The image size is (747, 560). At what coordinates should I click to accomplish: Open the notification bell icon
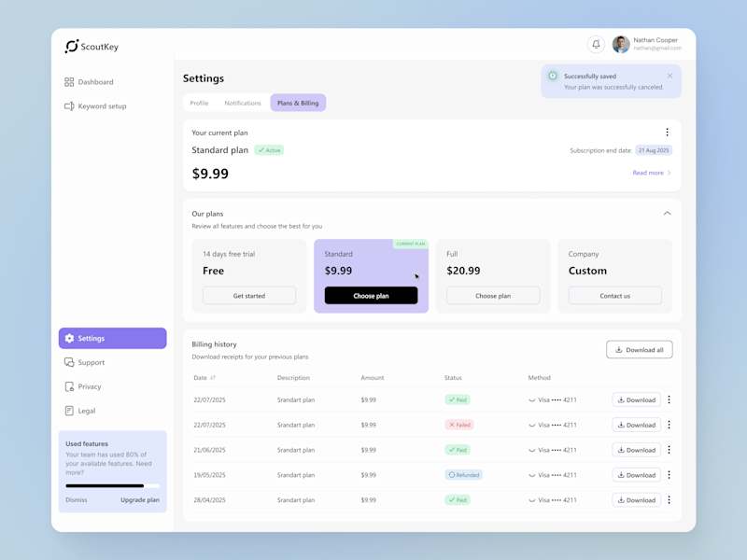click(596, 44)
